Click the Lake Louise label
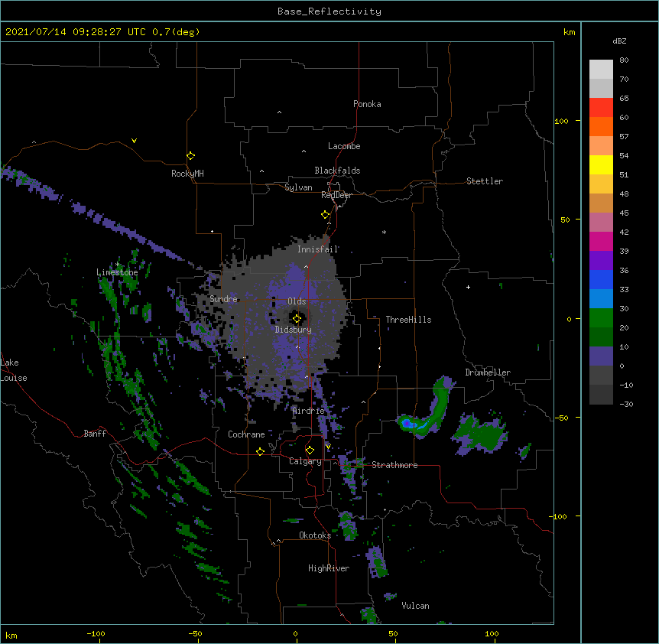The height and width of the screenshot is (644, 659). [x=14, y=370]
